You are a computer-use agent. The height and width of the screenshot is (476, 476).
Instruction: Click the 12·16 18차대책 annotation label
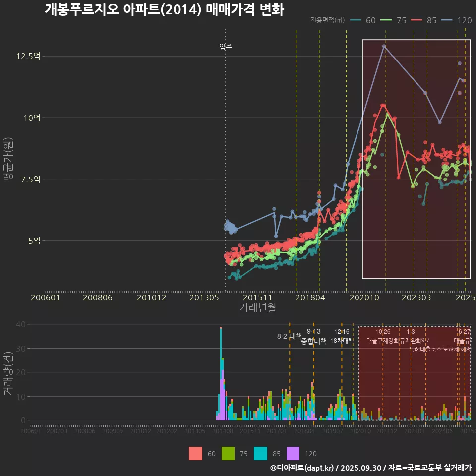pyautogui.click(x=342, y=336)
